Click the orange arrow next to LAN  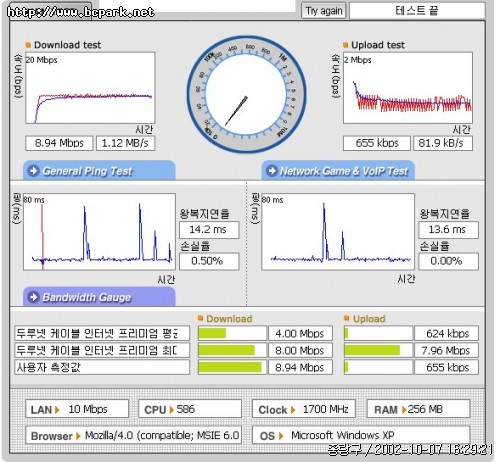click(57, 409)
